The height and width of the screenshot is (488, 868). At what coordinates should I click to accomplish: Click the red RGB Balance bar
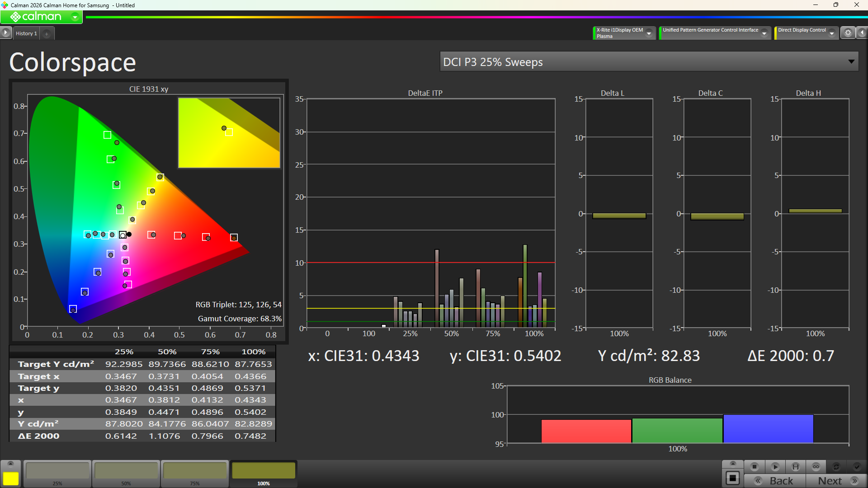(x=586, y=431)
